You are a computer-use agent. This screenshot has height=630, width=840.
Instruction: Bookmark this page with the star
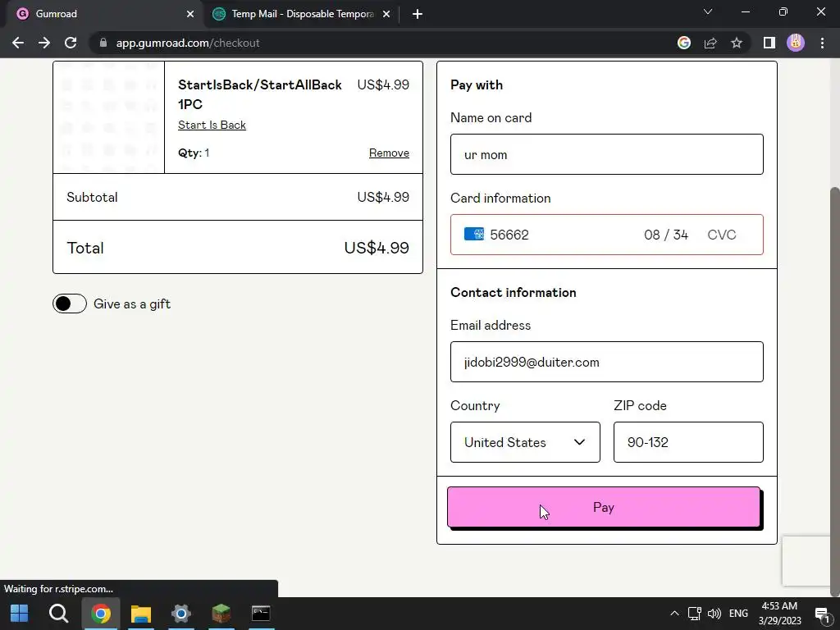[737, 43]
